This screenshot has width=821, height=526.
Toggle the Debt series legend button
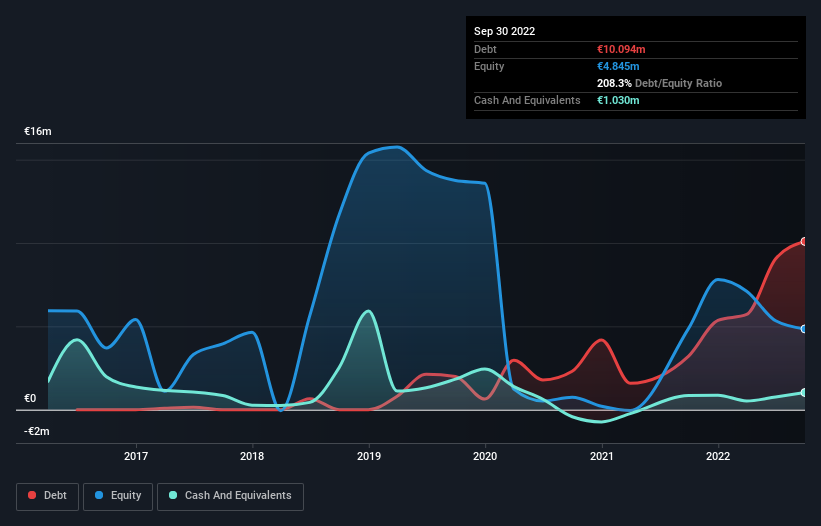click(x=48, y=496)
